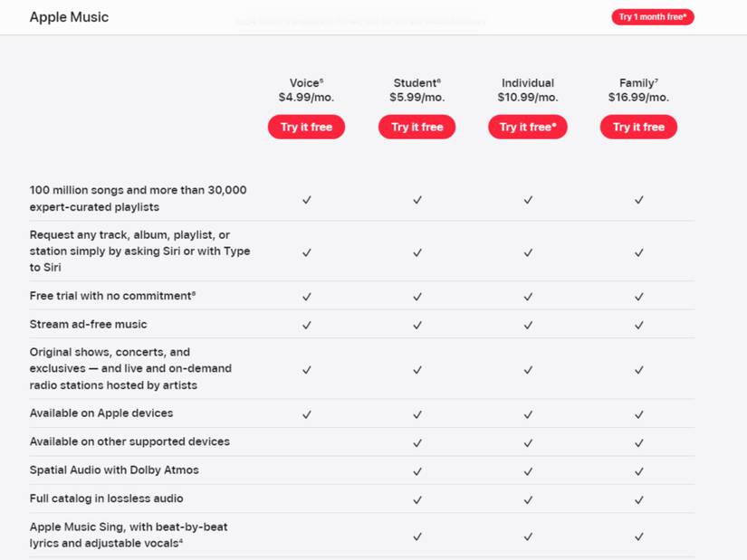Click Individual checkmark for Apple Music Sing

528,536
